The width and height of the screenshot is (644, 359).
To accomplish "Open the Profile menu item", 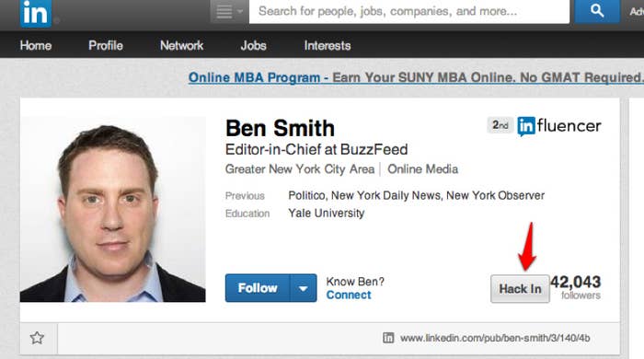I will point(106,45).
